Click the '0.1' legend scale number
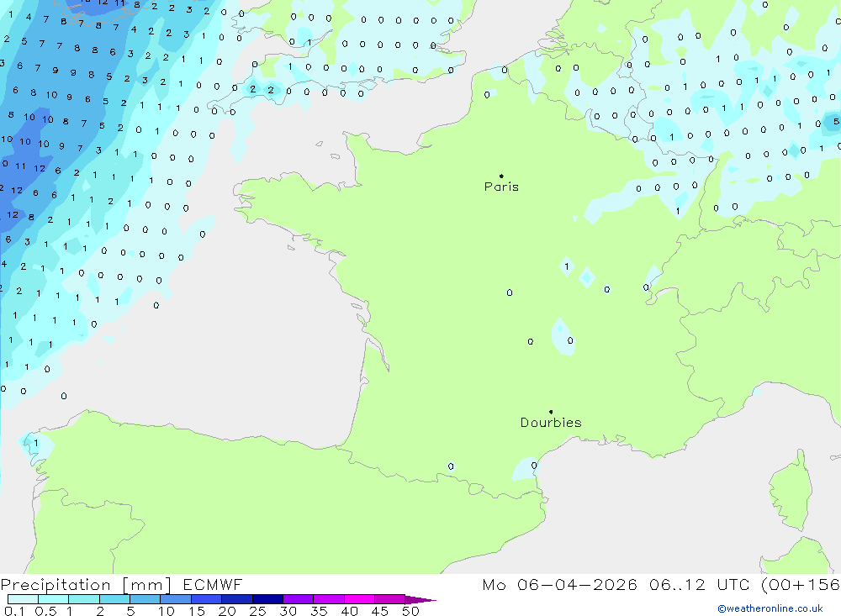841x616 pixels. [x=14, y=611]
